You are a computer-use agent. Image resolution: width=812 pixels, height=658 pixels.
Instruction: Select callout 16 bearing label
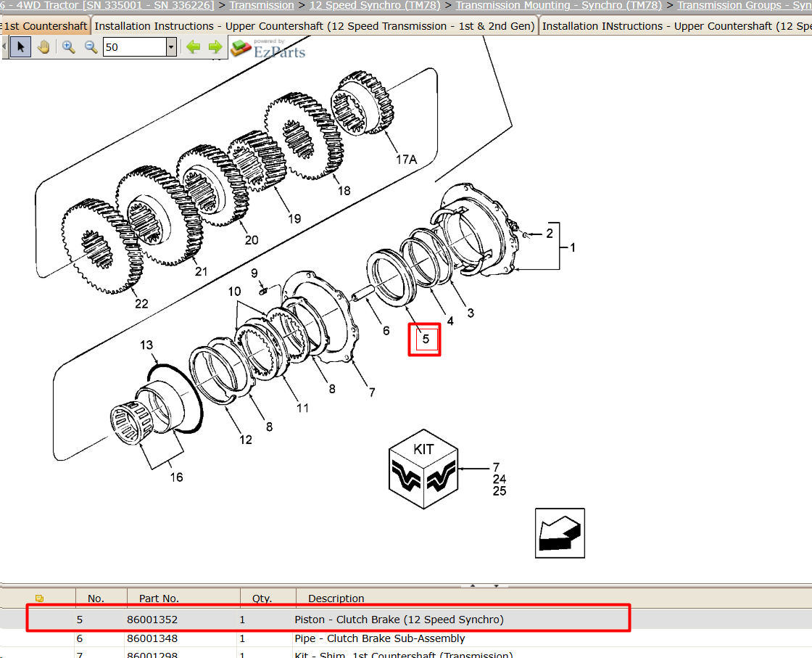point(177,477)
